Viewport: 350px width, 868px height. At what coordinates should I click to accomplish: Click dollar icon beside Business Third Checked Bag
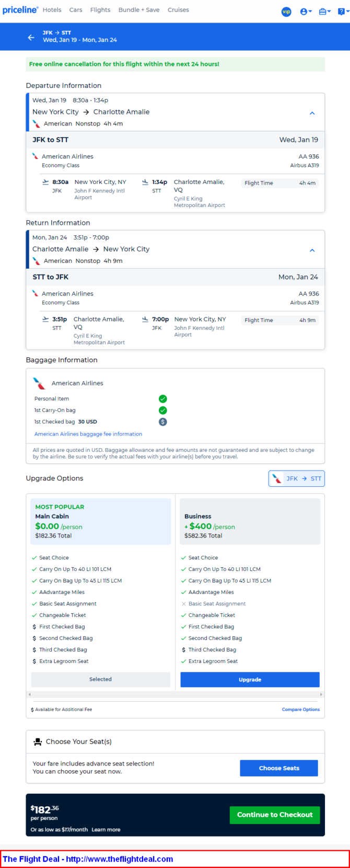(x=183, y=650)
